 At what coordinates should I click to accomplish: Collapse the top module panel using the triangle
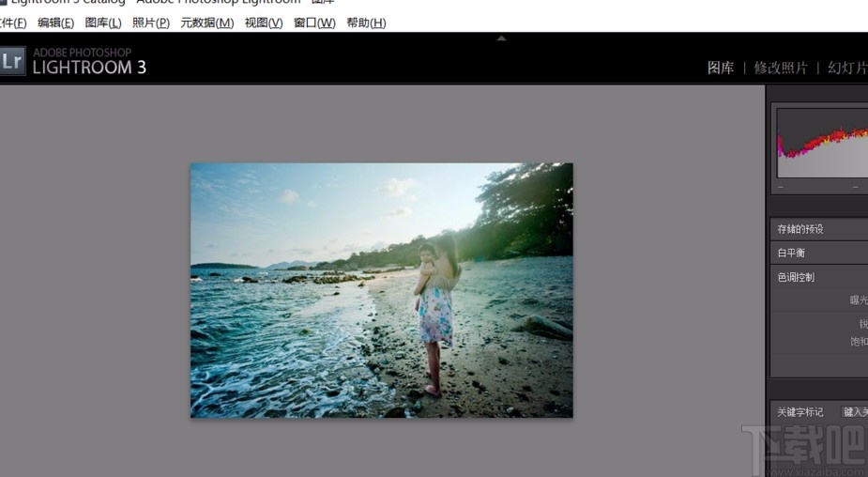click(x=501, y=38)
